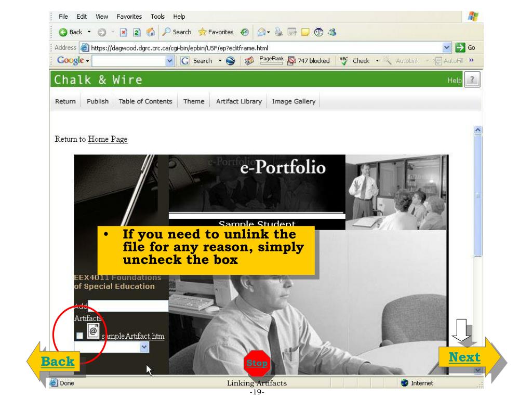
Task: Click the Google toolbar news icon
Action: point(249,61)
